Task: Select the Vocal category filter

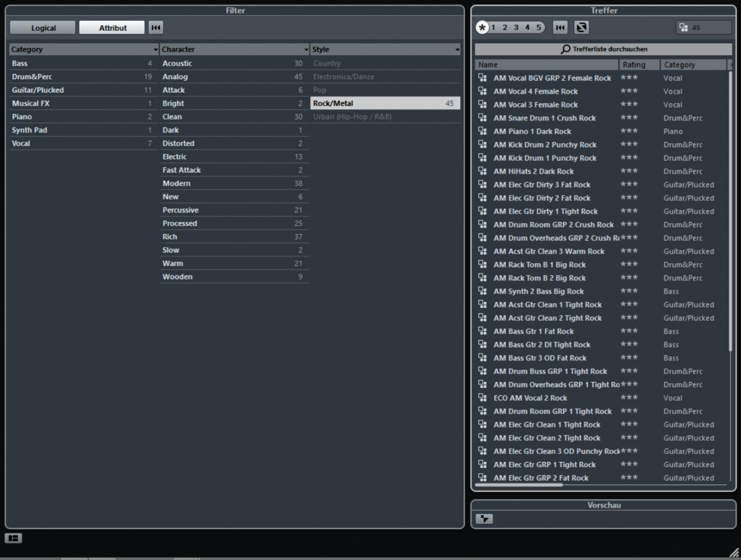Action: 83,143
